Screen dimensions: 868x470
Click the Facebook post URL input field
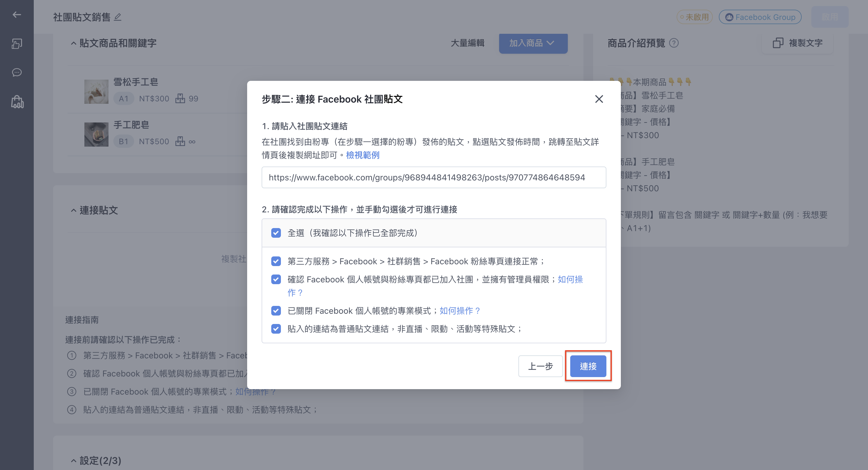click(434, 177)
